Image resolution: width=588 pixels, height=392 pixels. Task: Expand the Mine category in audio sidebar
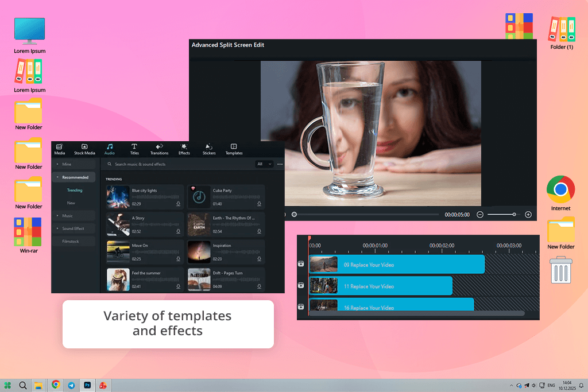73,164
